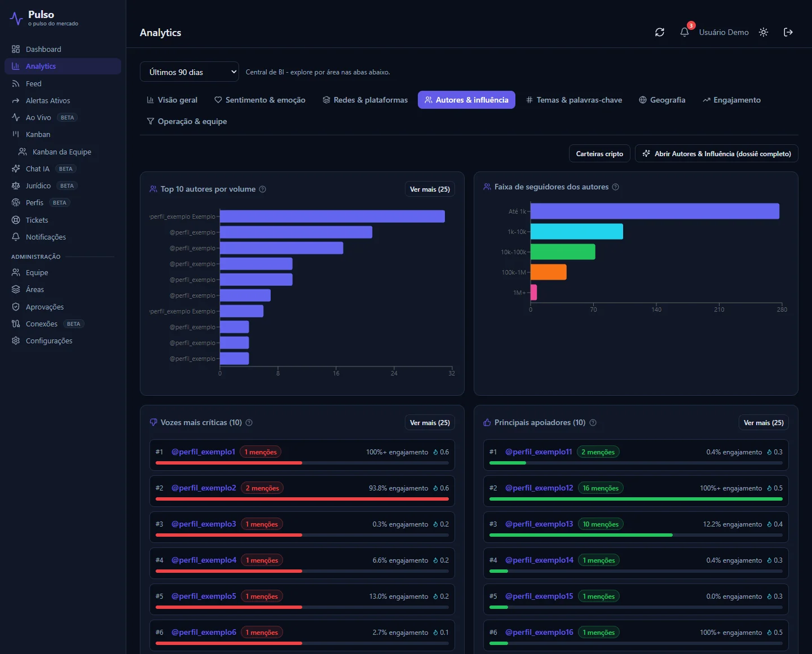Click Ver mais in Principais apoiadores

click(764, 422)
